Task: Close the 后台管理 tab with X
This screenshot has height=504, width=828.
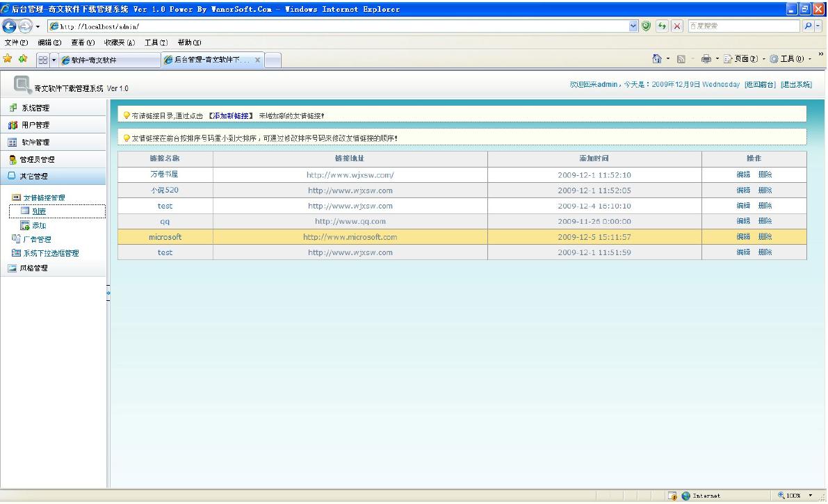Action: coord(257,60)
